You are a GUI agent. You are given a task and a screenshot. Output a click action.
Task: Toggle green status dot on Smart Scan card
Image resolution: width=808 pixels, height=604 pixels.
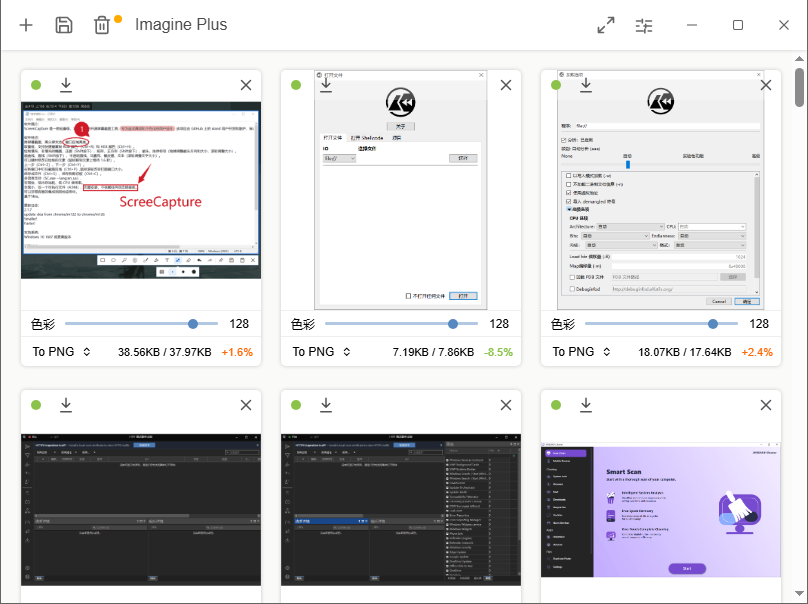click(x=556, y=405)
